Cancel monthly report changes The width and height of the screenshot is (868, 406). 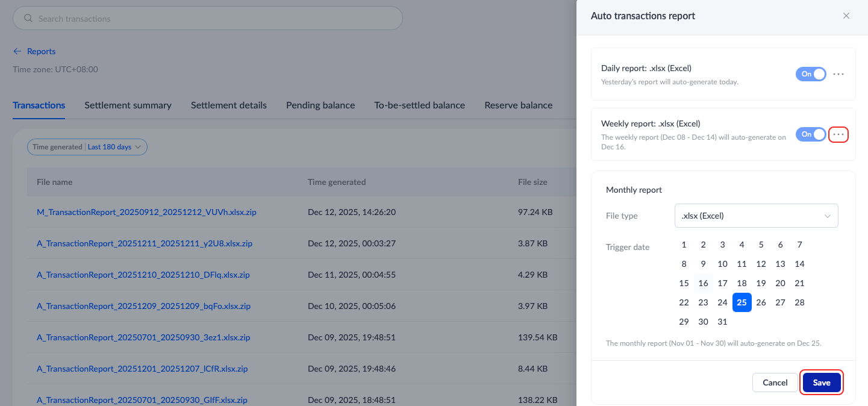click(775, 383)
